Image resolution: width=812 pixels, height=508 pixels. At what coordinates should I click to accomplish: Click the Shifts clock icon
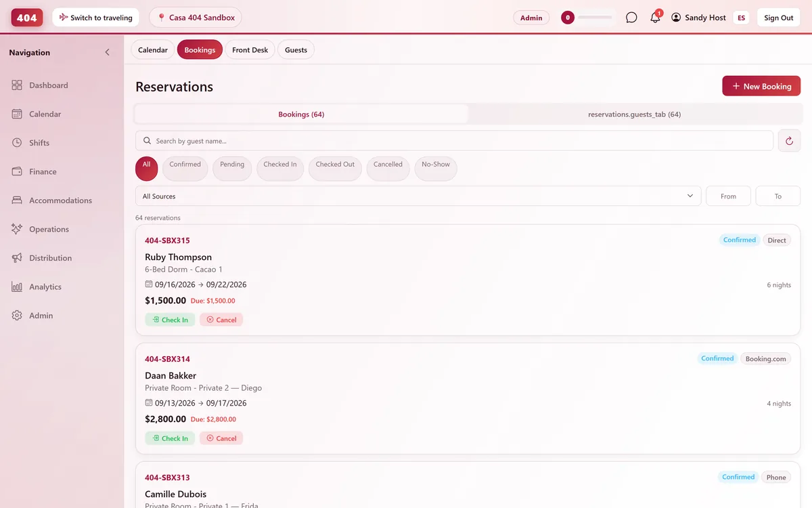tap(17, 143)
